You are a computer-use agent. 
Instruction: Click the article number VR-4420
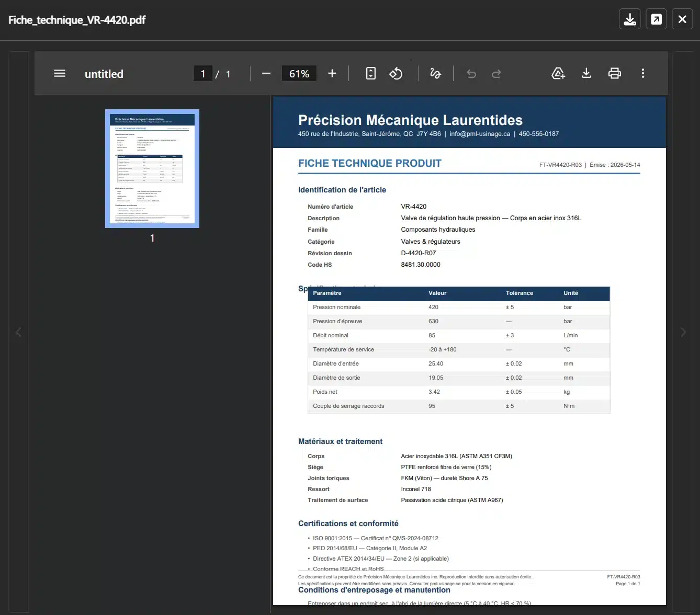[x=414, y=207]
